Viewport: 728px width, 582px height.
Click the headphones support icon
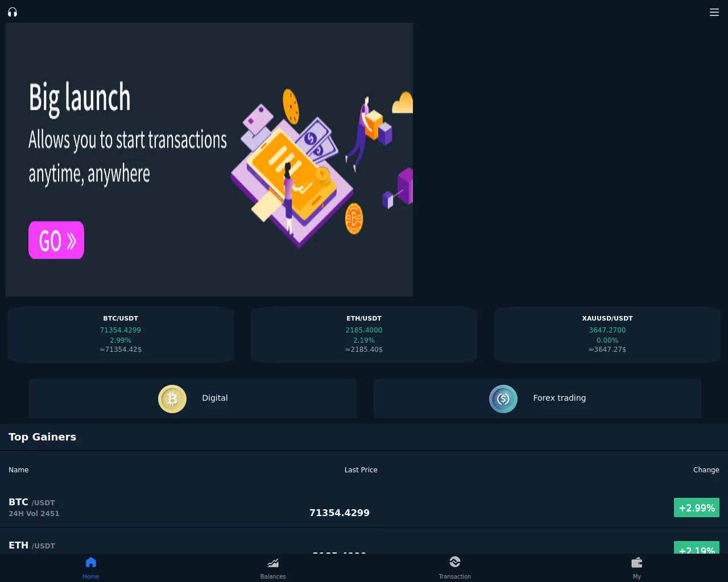(13, 12)
